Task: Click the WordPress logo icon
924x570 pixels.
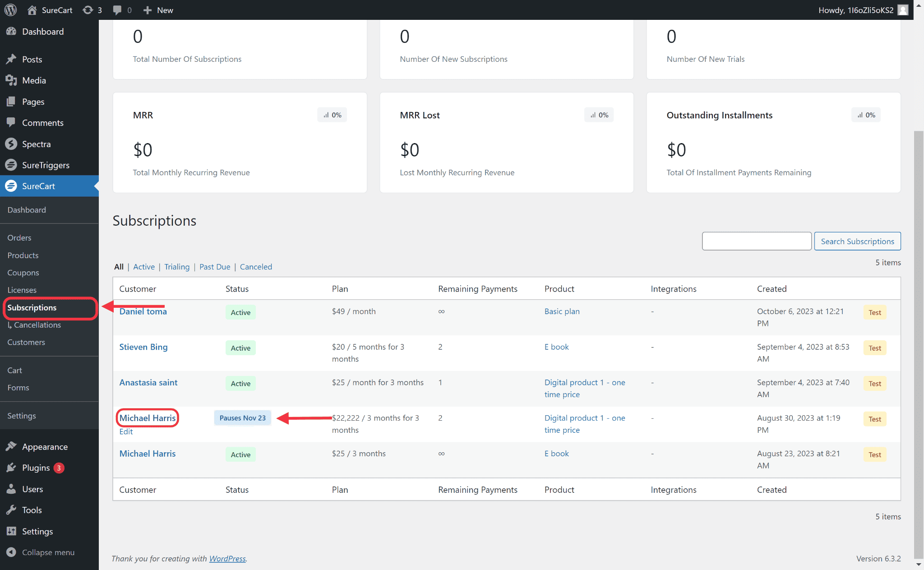Action: pos(10,10)
